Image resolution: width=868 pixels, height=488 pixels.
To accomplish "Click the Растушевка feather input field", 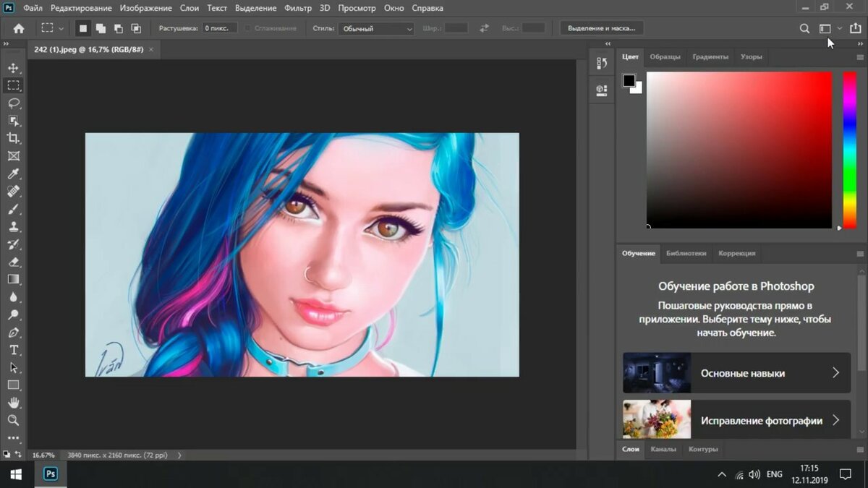I will click(x=219, y=28).
